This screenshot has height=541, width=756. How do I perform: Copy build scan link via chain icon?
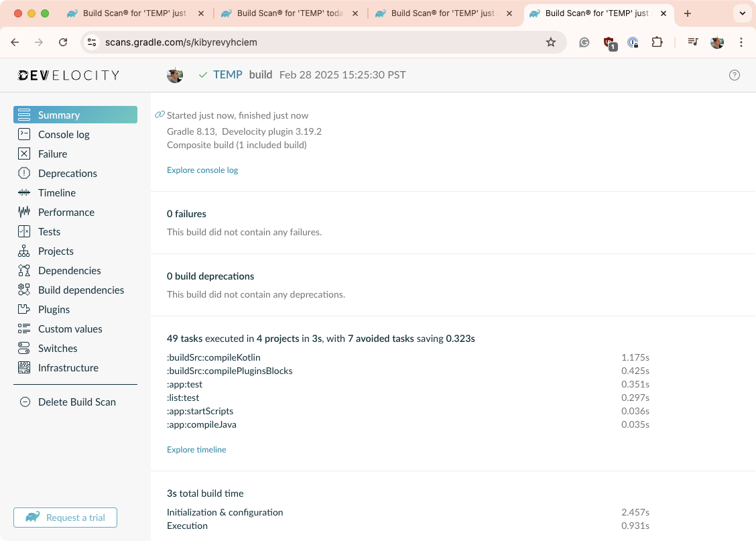(x=160, y=115)
